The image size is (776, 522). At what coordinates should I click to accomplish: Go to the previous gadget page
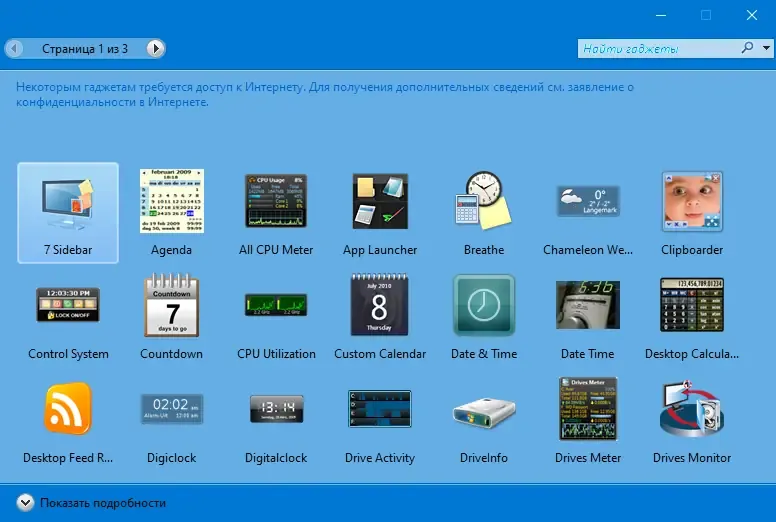pos(14,48)
